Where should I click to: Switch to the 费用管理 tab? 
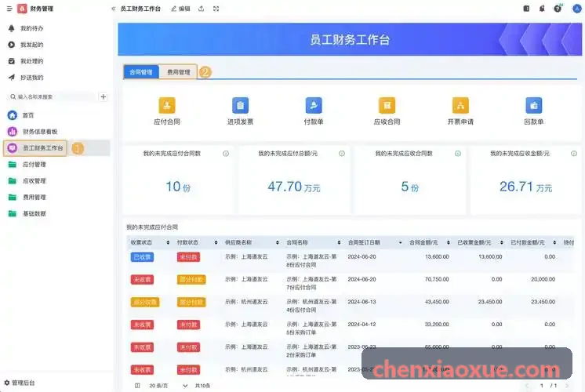[178, 72]
